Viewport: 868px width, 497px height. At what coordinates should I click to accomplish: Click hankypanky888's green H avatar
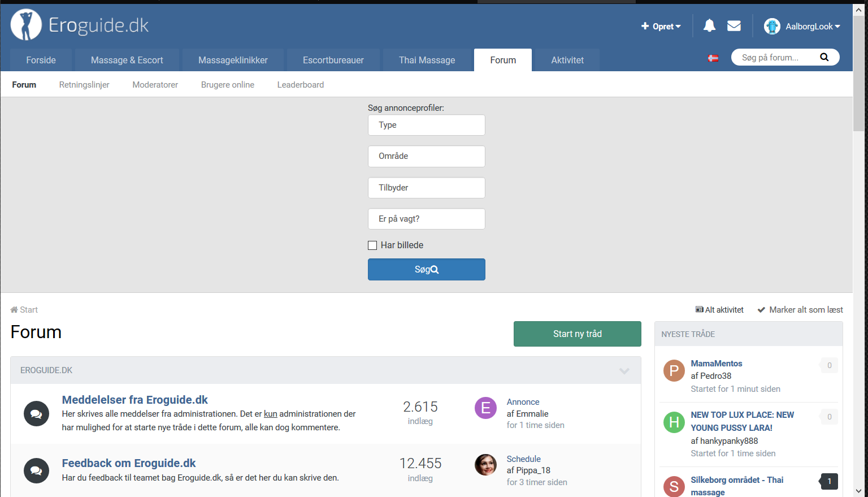pyautogui.click(x=674, y=422)
